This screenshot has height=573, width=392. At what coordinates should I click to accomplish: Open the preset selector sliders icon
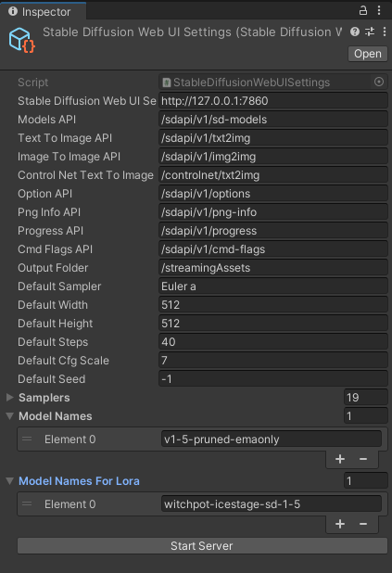pyautogui.click(x=370, y=32)
